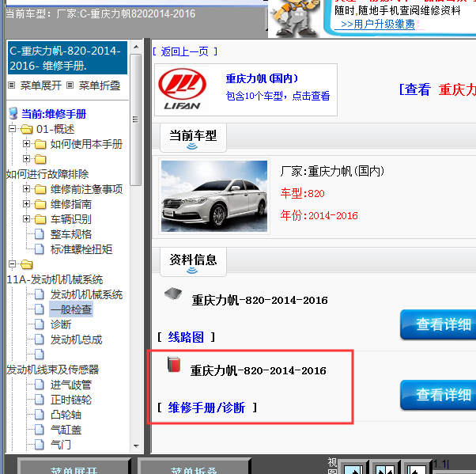Click the mechanic mascot image in the header

coord(294,18)
